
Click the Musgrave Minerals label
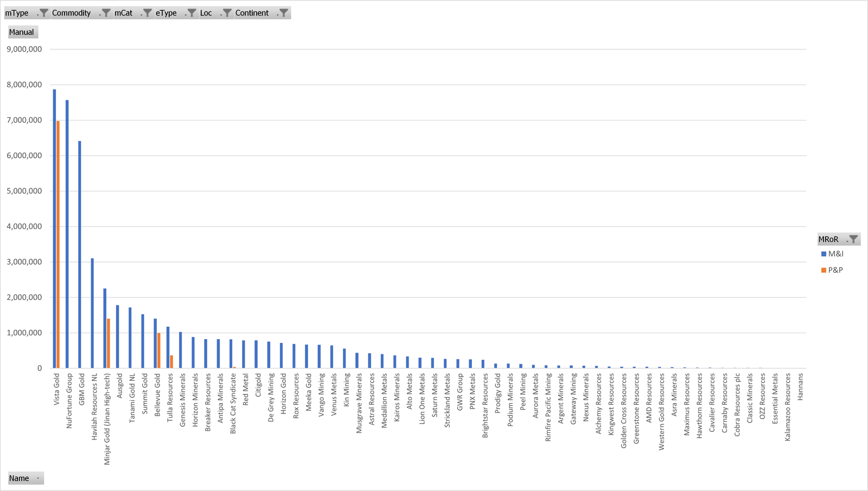point(359,403)
